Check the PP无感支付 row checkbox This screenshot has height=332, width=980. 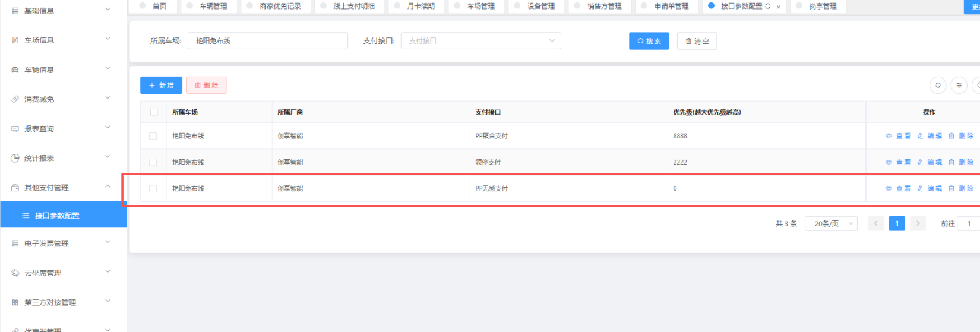coord(153,188)
